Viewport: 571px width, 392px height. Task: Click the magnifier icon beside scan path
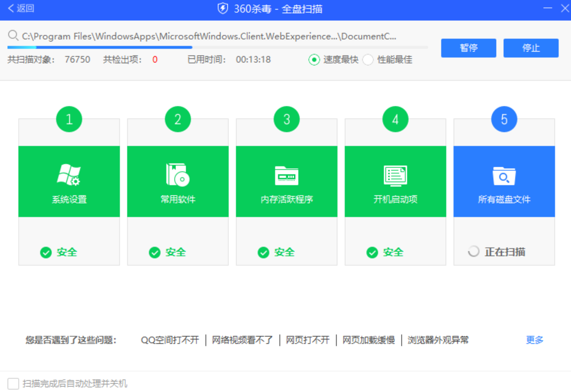click(13, 36)
